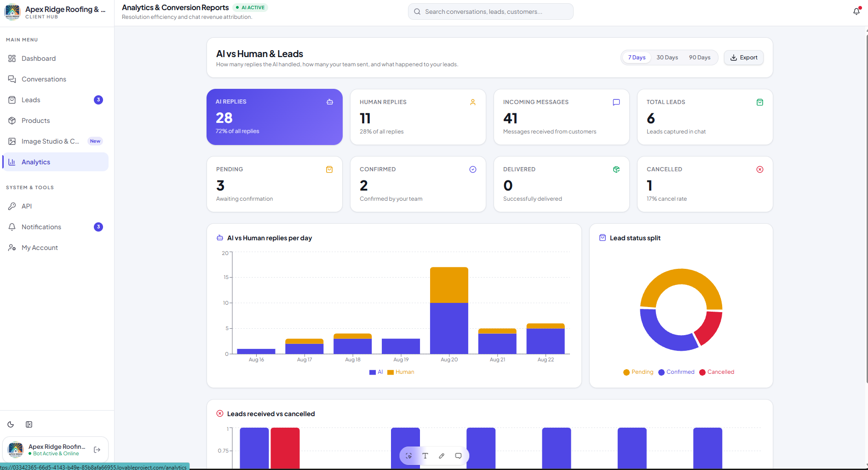Click the icon beside Leads received vs cancelled
This screenshot has width=868, height=470.
[220, 413]
